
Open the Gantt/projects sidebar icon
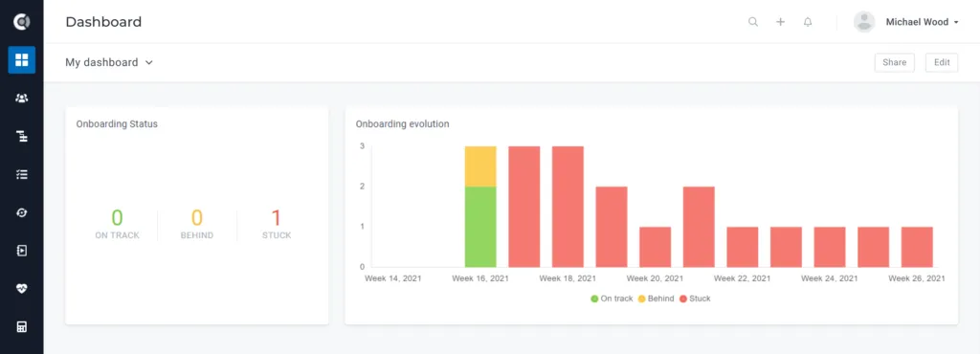click(22, 136)
